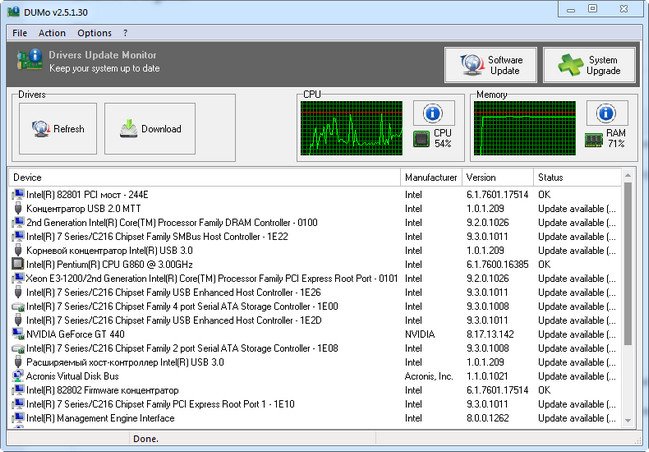Click icon of Management Engine Interface row
Viewport: 649px width, 452px height.
tap(18, 418)
